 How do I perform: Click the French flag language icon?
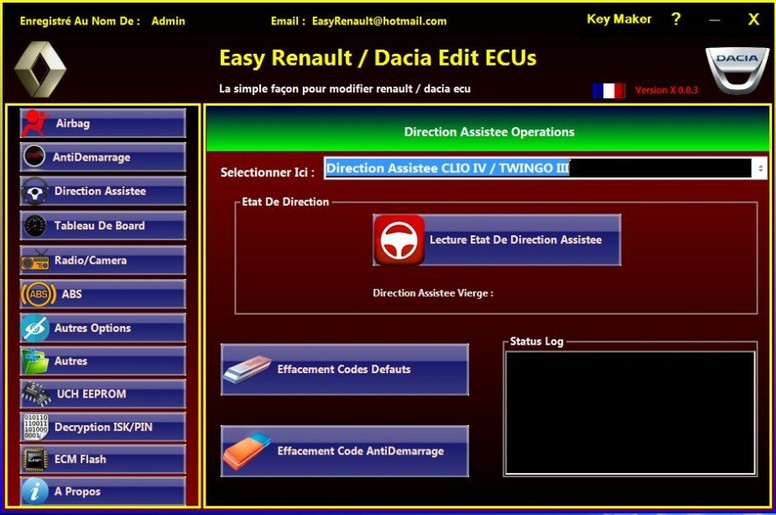609,91
